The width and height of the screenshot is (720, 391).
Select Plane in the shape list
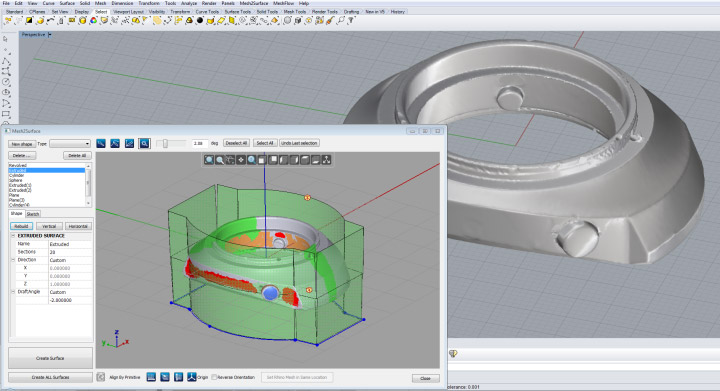(14, 195)
